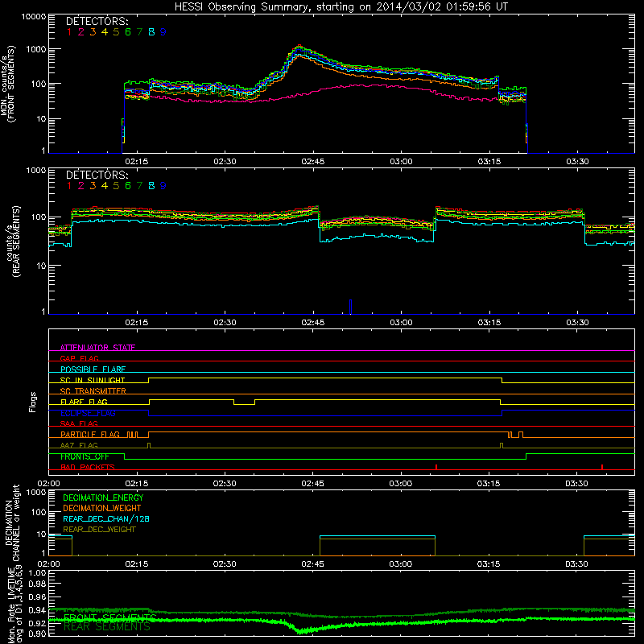Click cyan detector 8 legend number, front segments plot
644x644 pixels.
(151, 32)
